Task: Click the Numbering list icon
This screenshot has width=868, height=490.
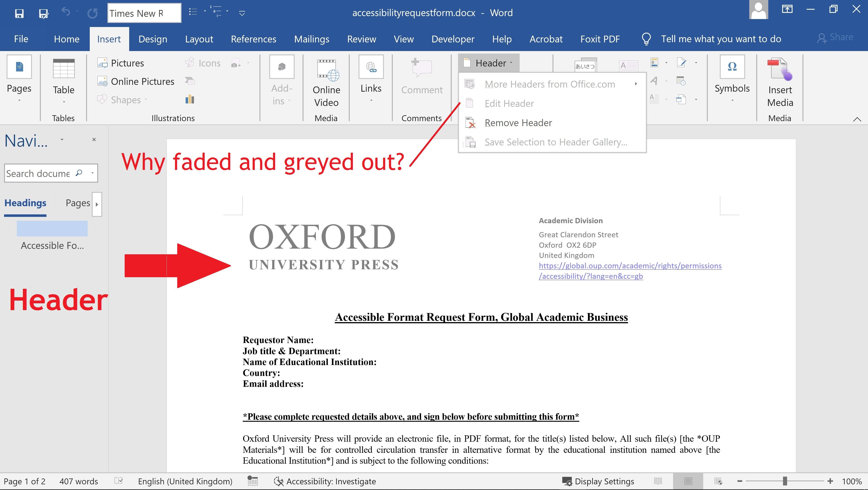Action: coord(216,12)
